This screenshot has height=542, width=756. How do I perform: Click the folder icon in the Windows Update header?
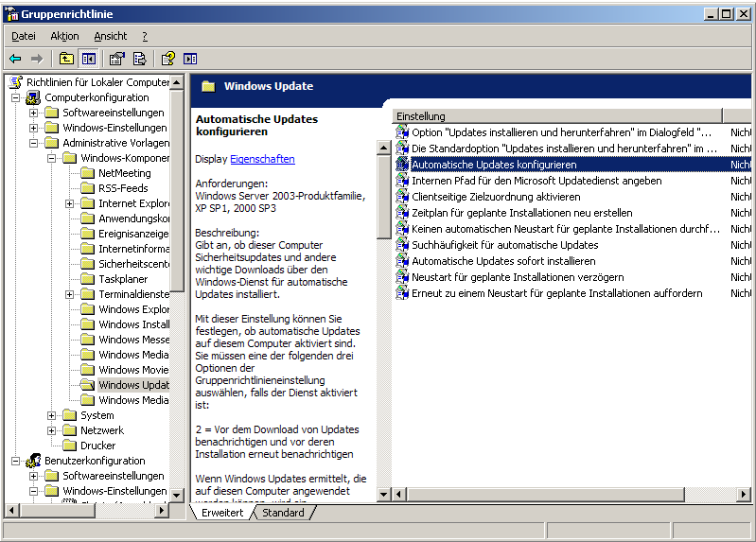(208, 86)
